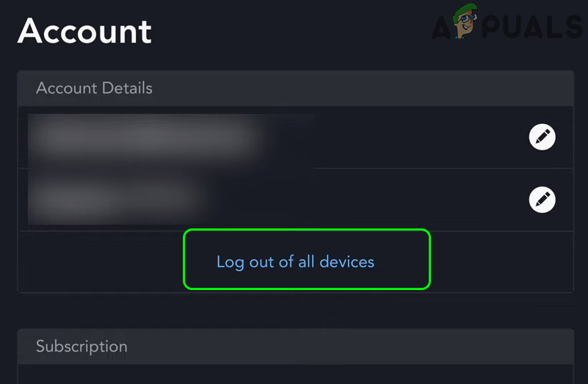This screenshot has width=588, height=384.
Task: Click the word Details in the section header
Action: (123, 88)
